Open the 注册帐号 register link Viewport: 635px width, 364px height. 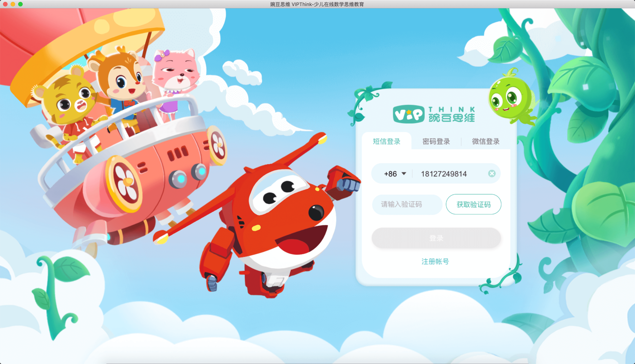pos(435,262)
